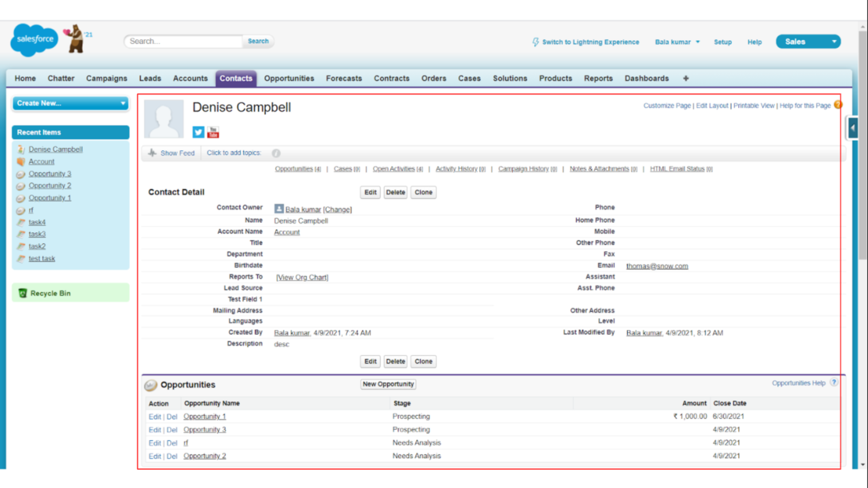Click the Opportunities Help question mark icon
Screen dimensions: 868x488
tap(834, 381)
